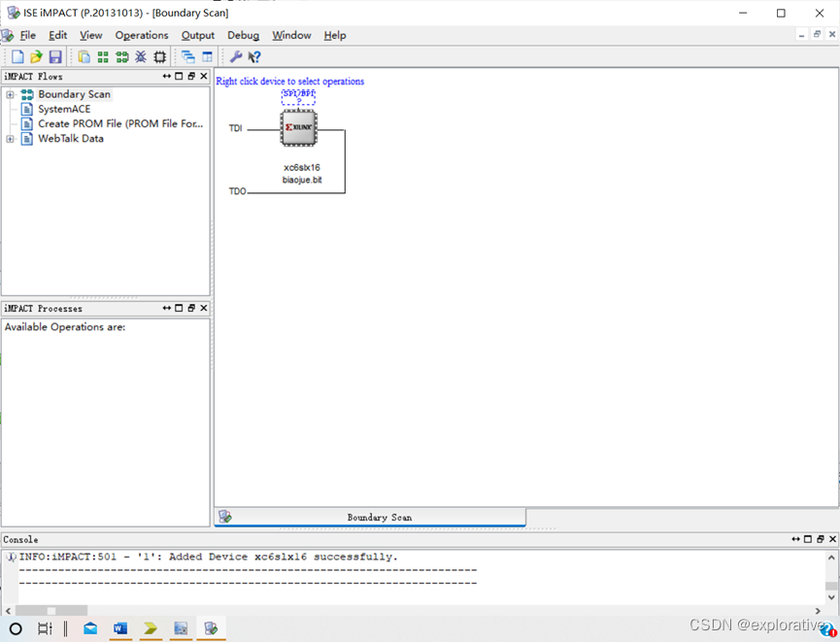Click the Console horizontal scrollbar thumb
The height and width of the screenshot is (642, 840).
pos(51,610)
